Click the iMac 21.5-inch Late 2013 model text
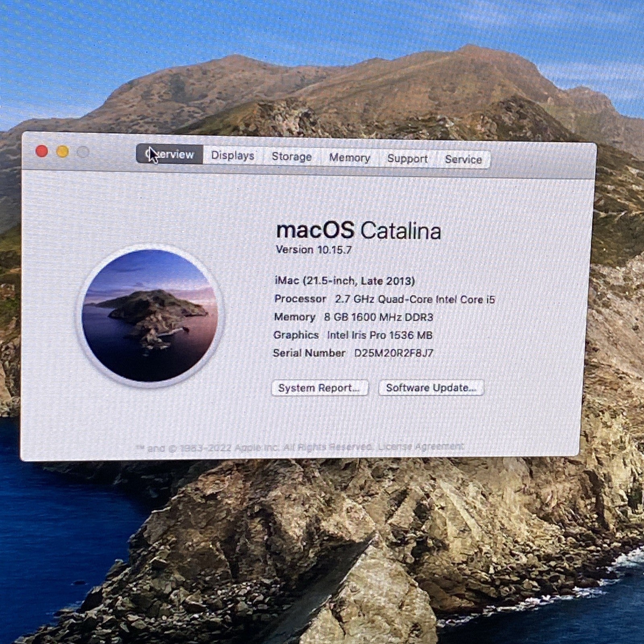This screenshot has height=644, width=644. pyautogui.click(x=345, y=281)
